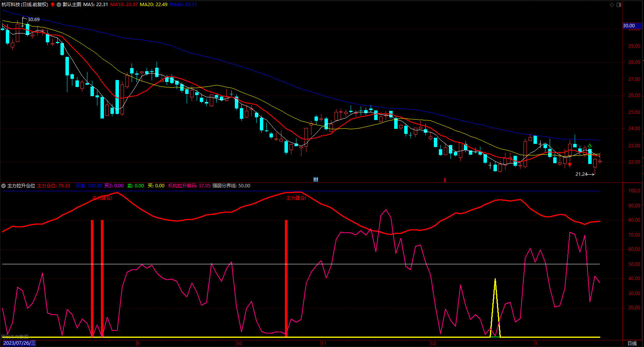Click the green down arrow sell signal
644x347 pixels.
click(x=590, y=146)
